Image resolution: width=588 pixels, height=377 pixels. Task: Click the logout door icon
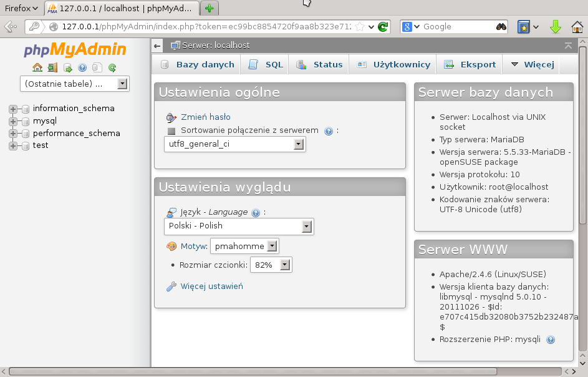point(52,67)
